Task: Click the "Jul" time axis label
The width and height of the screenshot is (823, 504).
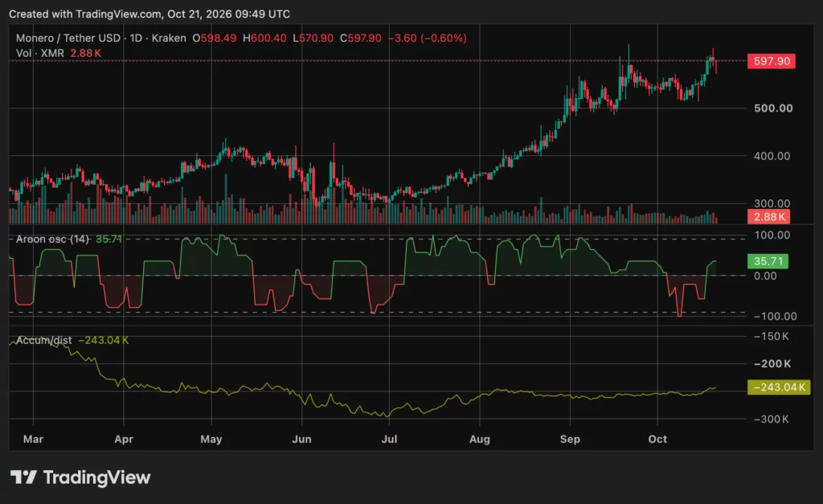Action: click(389, 439)
